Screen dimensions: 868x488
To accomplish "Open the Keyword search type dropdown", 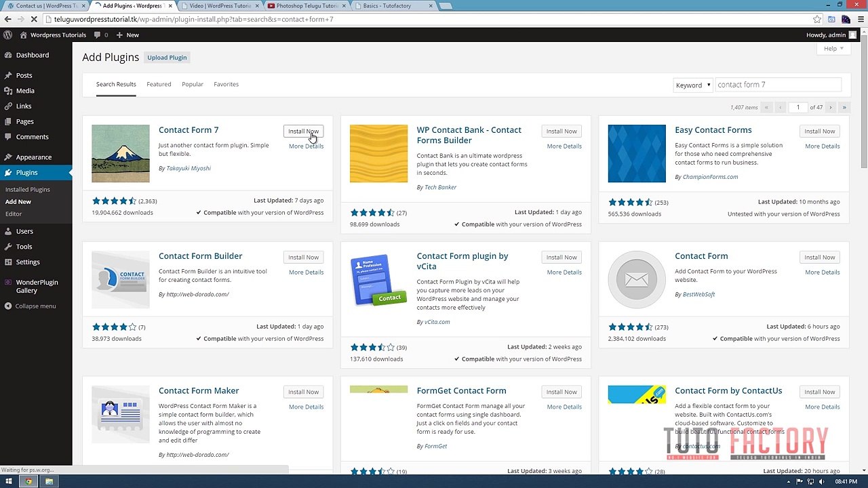I will click(x=693, y=85).
